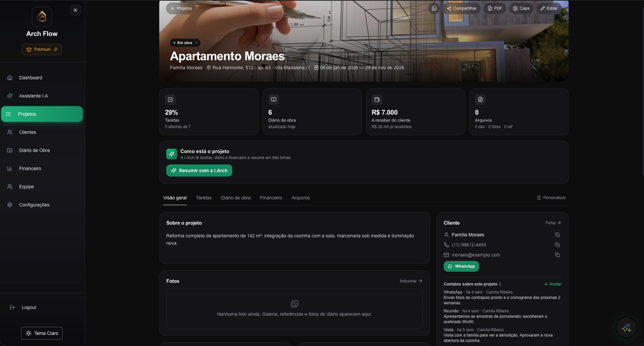Copy the client name Família Moraes
This screenshot has width=644, height=346.
557,235
